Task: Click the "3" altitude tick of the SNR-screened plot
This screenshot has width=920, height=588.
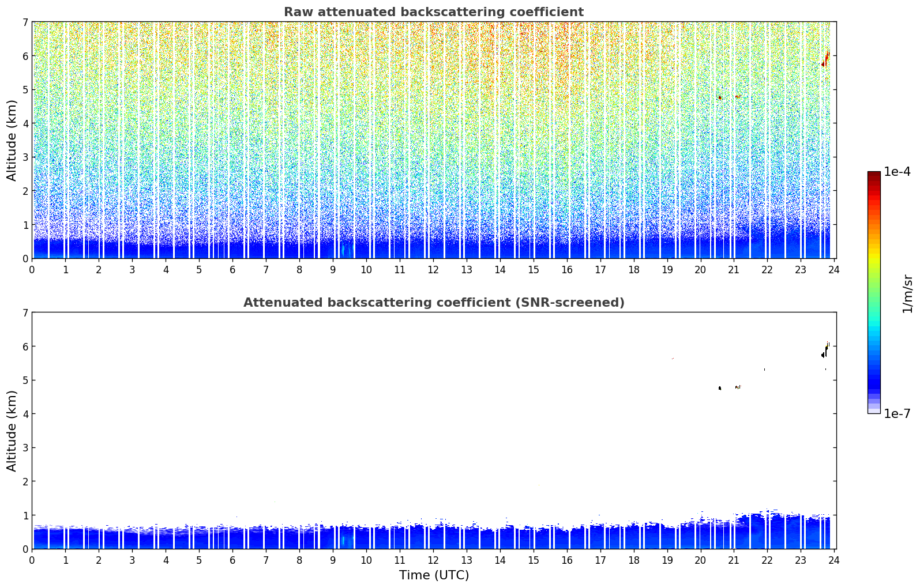Action: [25, 448]
